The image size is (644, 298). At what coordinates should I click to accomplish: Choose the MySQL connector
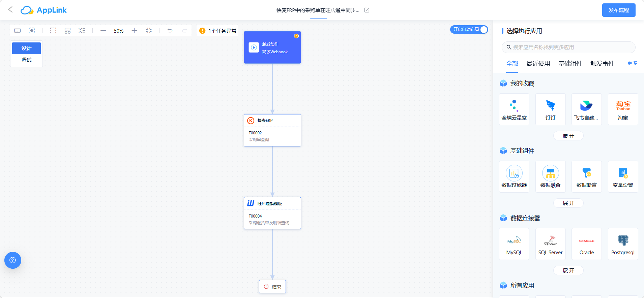pyautogui.click(x=514, y=244)
